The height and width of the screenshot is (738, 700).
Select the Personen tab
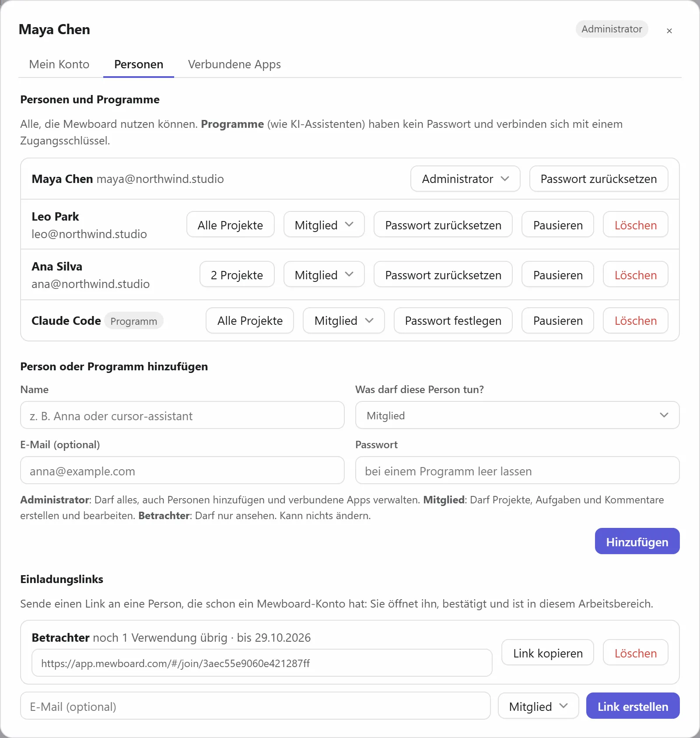(x=139, y=64)
